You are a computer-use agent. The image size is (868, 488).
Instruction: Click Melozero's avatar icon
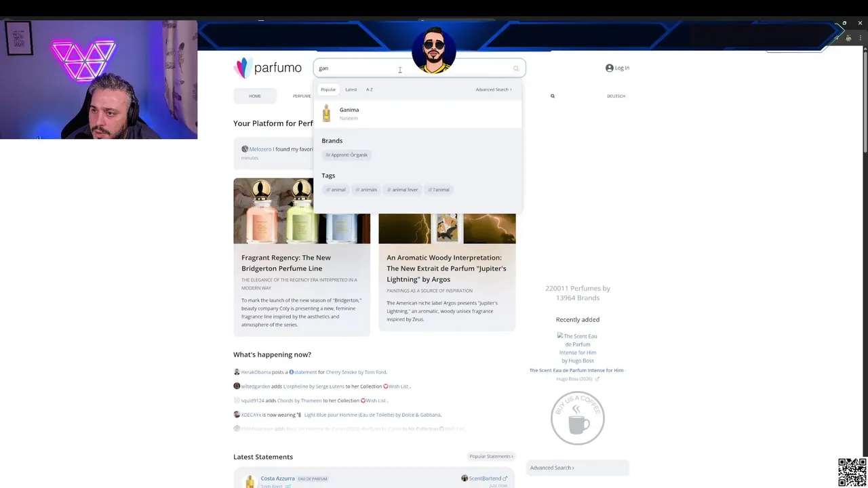click(x=245, y=149)
